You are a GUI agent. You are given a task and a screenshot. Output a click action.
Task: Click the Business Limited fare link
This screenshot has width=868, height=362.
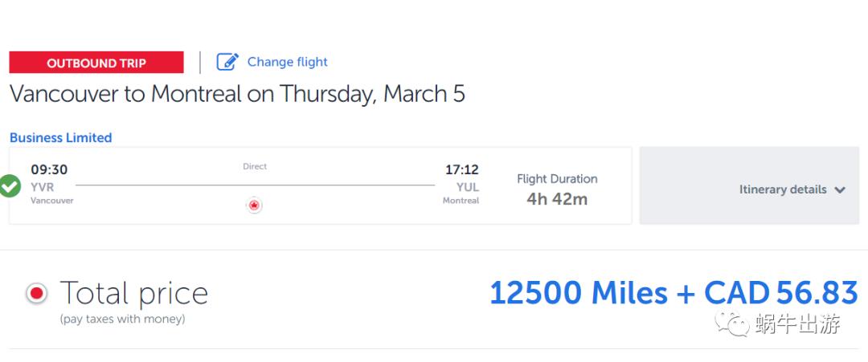point(60,137)
